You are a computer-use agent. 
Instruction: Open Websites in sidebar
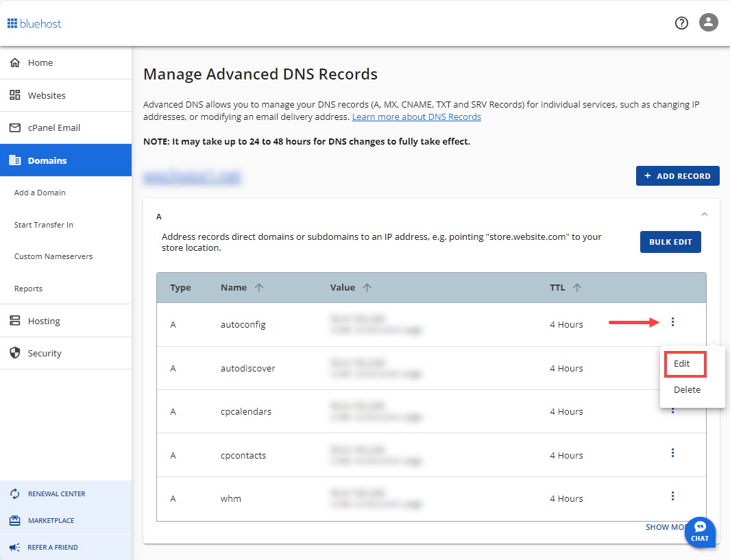pos(66,95)
